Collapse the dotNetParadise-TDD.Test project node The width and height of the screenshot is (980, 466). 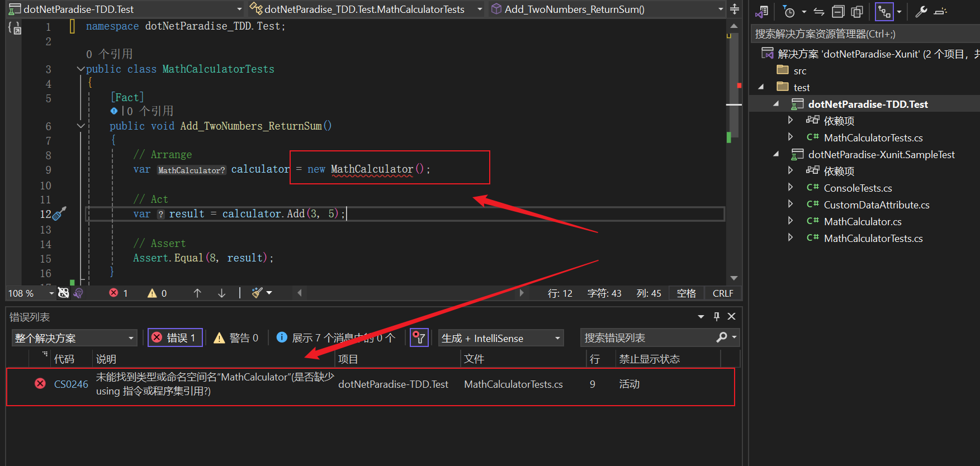776,104
